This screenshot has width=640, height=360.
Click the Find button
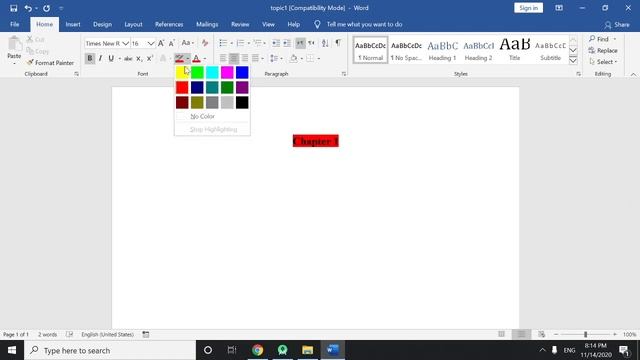click(x=599, y=39)
